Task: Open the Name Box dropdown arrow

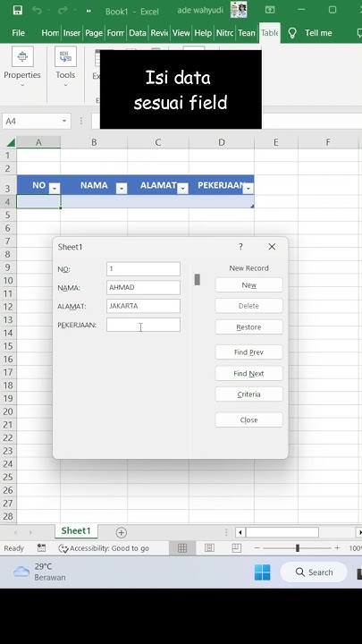Action: click(x=64, y=121)
